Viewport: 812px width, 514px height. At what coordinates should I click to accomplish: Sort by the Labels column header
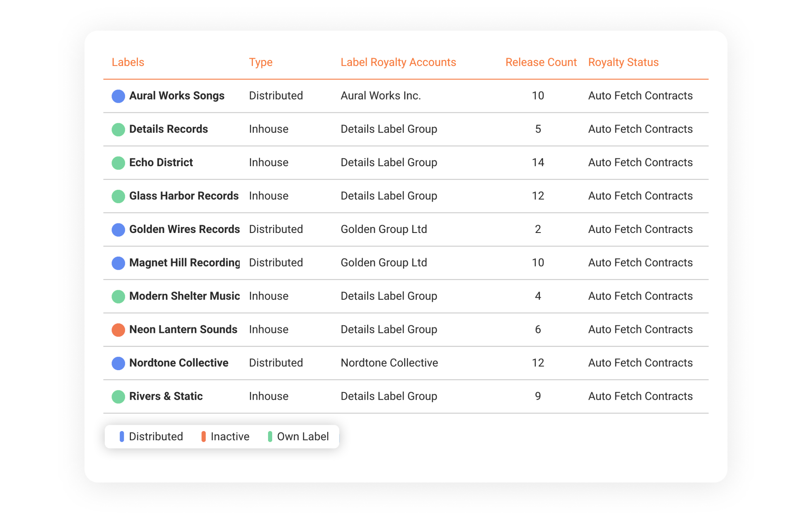(x=128, y=62)
